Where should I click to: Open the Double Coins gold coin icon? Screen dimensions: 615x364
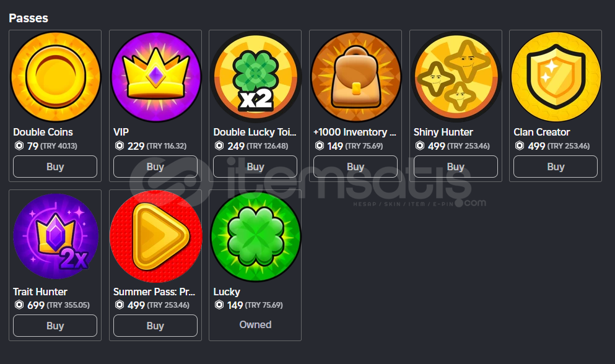point(55,77)
